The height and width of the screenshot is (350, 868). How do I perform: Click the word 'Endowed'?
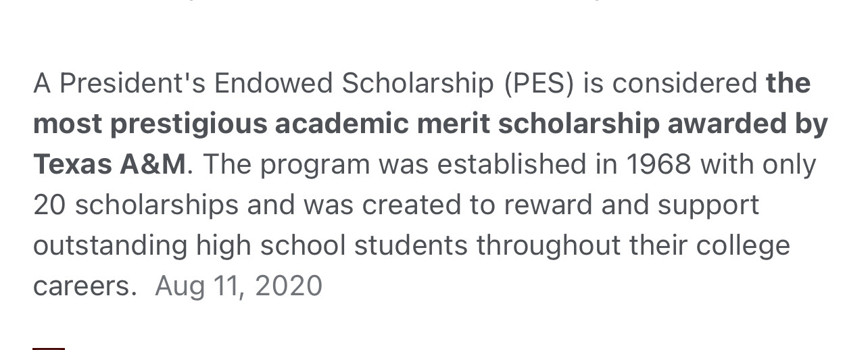[274, 84]
